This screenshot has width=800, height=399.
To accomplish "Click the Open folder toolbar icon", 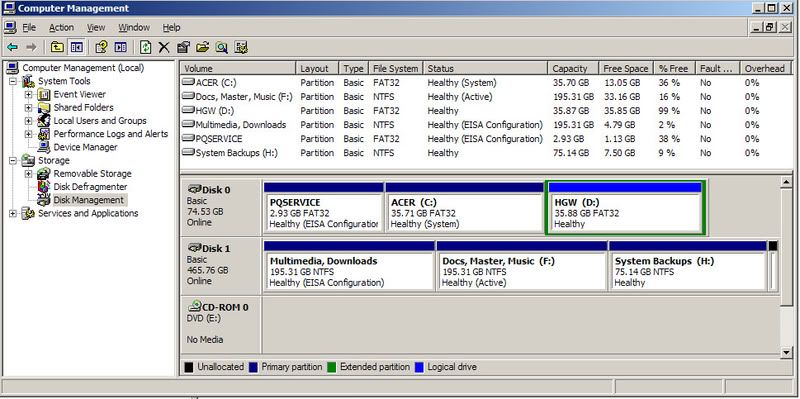I will pyautogui.click(x=203, y=47).
